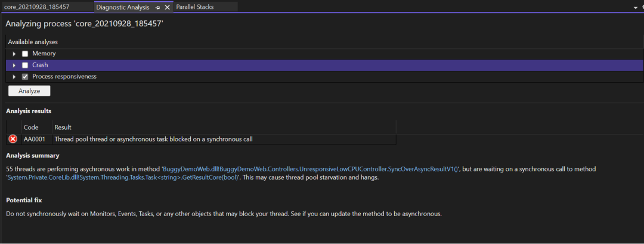Open the tab list dropdown arrow
Viewport: 644px width, 244px height.
coord(634,7)
